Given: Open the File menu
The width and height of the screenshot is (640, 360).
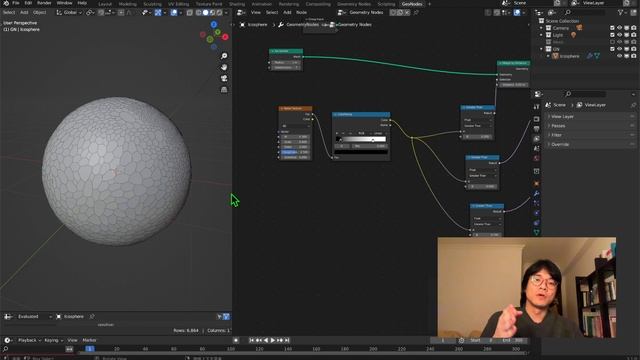Looking at the screenshot, I should click(x=16, y=3).
